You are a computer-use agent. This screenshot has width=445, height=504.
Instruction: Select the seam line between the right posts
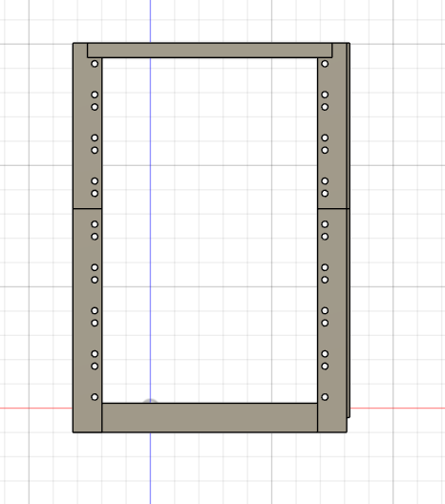[333, 209]
